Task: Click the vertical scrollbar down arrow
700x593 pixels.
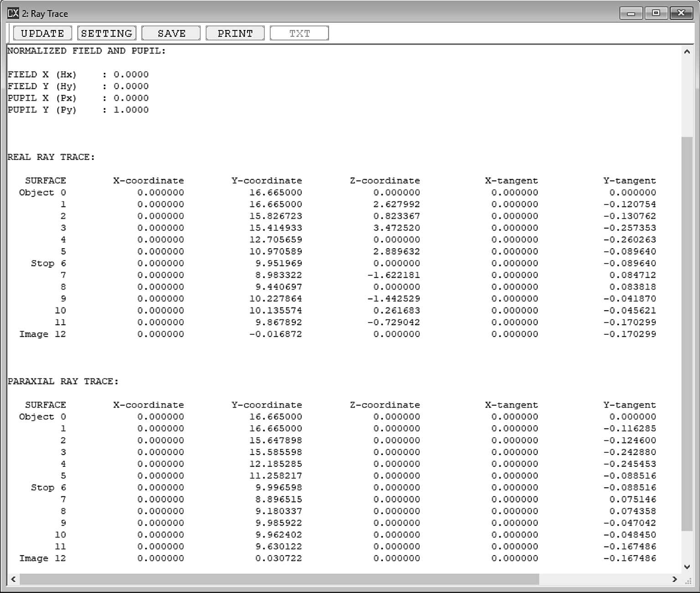Action: click(x=687, y=567)
